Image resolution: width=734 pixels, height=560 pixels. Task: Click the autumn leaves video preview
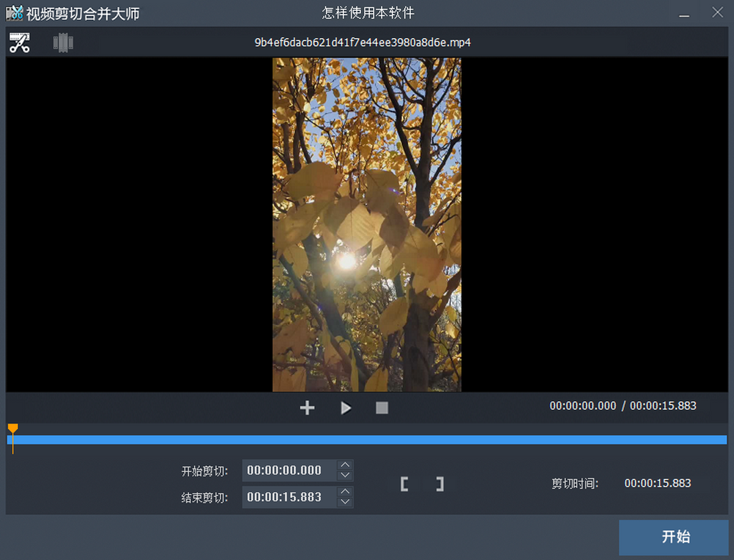click(366, 224)
